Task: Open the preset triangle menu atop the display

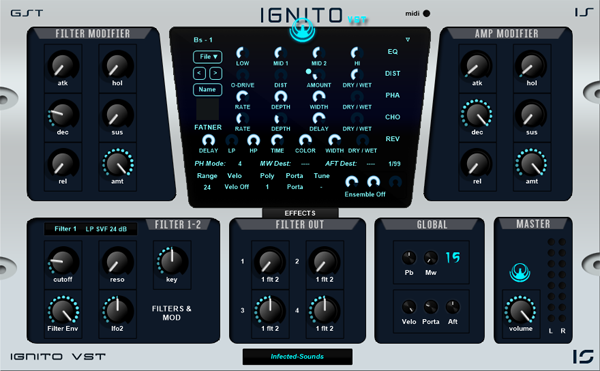Action: (x=408, y=39)
